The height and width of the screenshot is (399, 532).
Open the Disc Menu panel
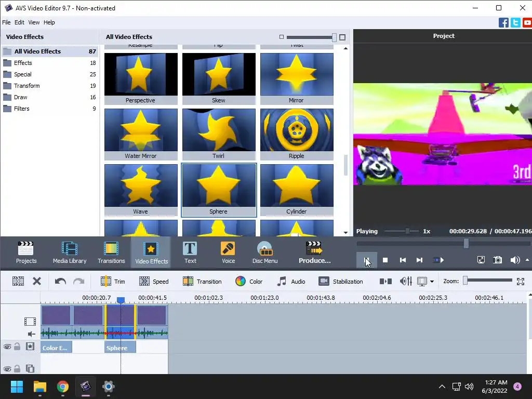point(265,252)
